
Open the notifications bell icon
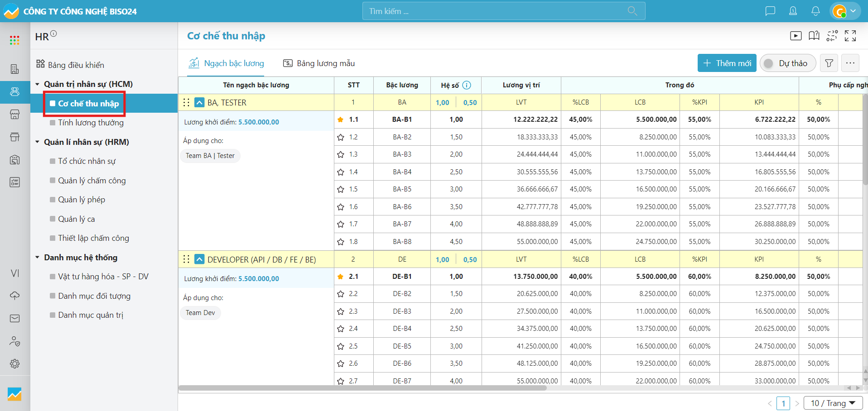click(815, 11)
